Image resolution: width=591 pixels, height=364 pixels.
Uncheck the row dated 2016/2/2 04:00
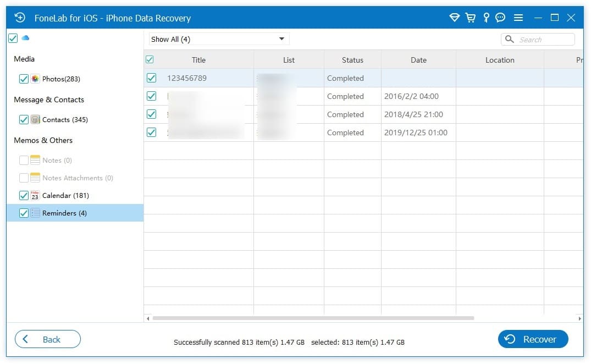pyautogui.click(x=152, y=96)
